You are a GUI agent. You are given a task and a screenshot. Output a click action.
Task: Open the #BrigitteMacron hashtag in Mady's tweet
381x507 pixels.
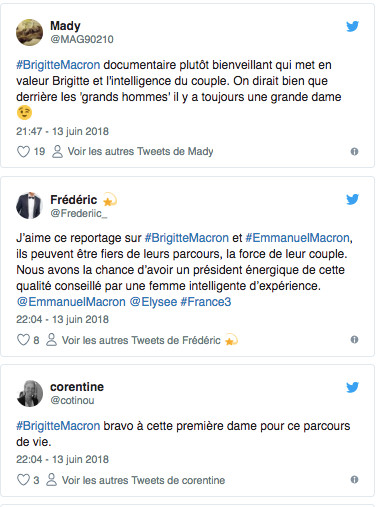click(x=58, y=65)
